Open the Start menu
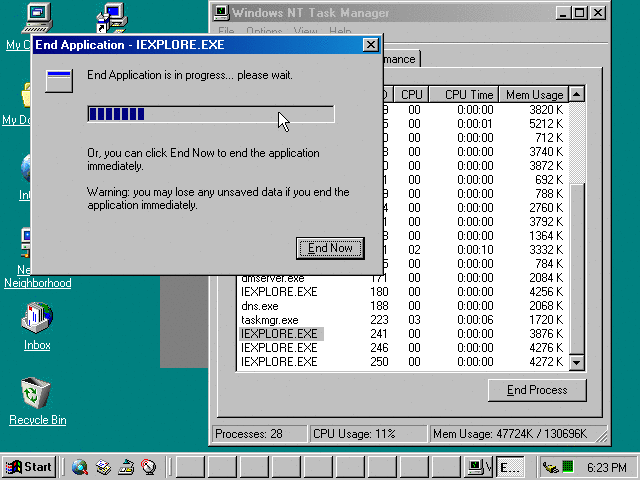This screenshot has height=480, width=640. [x=29, y=467]
